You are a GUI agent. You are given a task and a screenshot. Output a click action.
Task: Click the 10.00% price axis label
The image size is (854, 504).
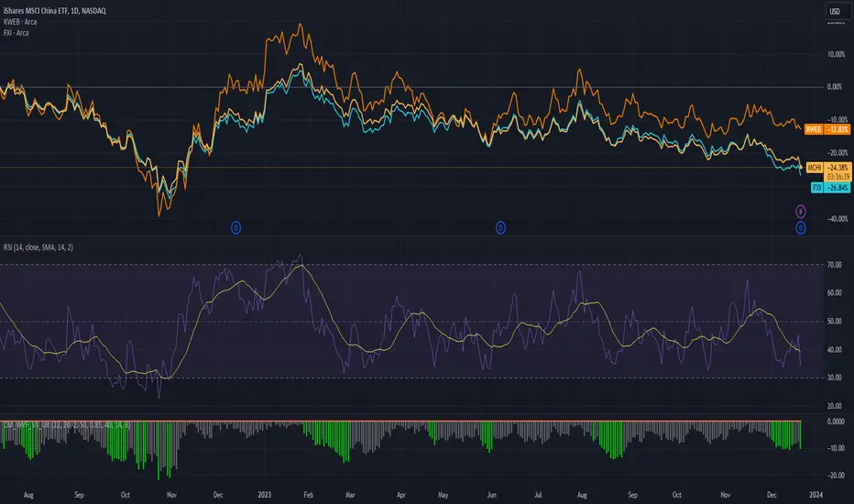(836, 54)
